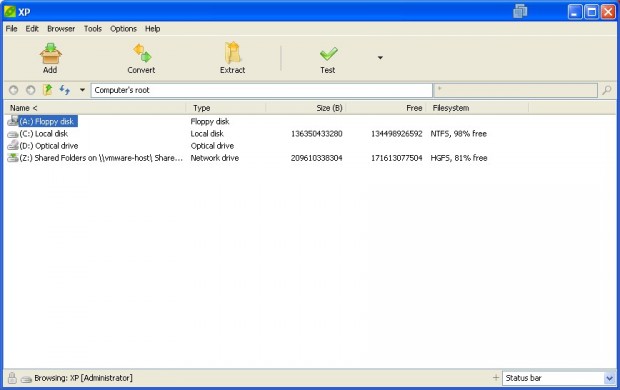Screen dimensions: 620x390
Task: Click the Test checkmark icon
Action: [x=328, y=54]
